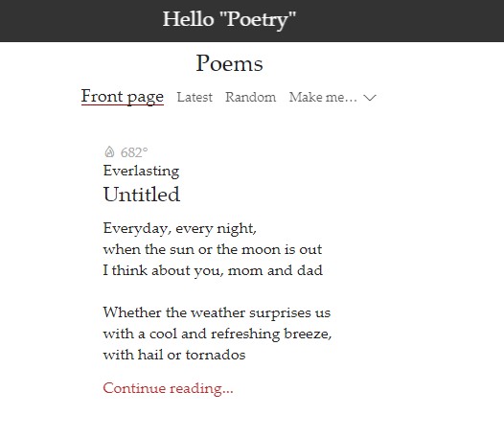Click the line mentioning mom and dad

[213, 271]
